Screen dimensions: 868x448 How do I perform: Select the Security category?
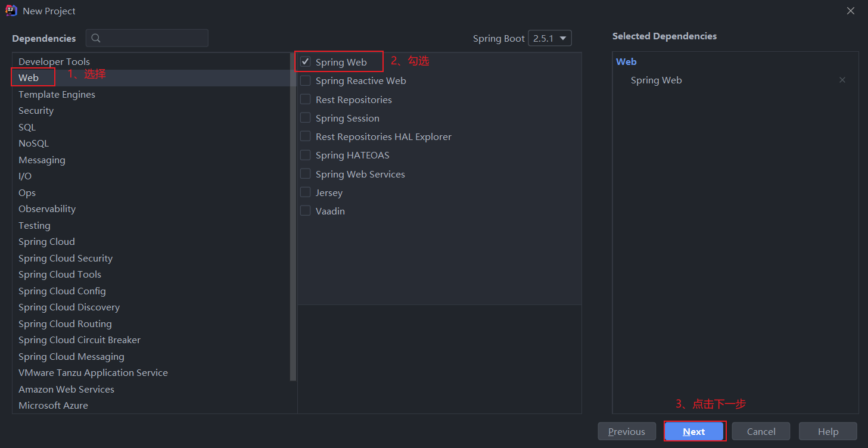click(x=151, y=111)
